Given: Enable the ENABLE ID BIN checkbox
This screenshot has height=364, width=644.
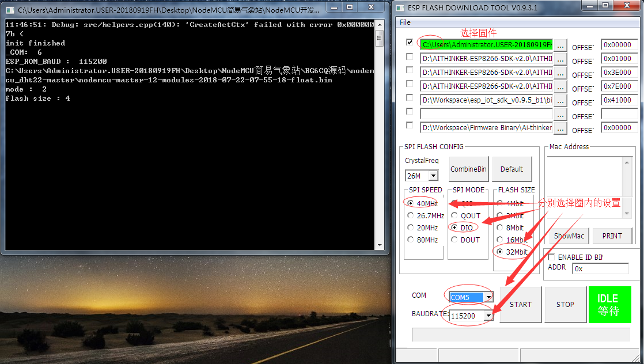Looking at the screenshot, I should coord(552,257).
